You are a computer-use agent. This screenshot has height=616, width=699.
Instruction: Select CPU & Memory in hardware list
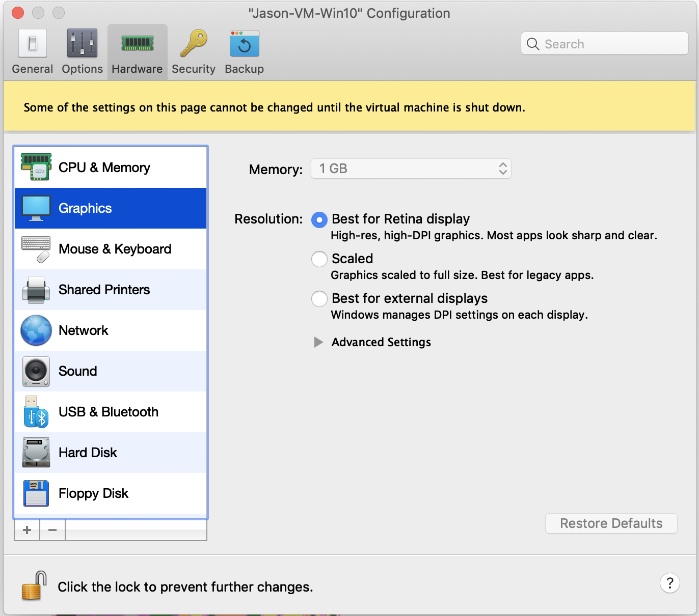pos(111,167)
